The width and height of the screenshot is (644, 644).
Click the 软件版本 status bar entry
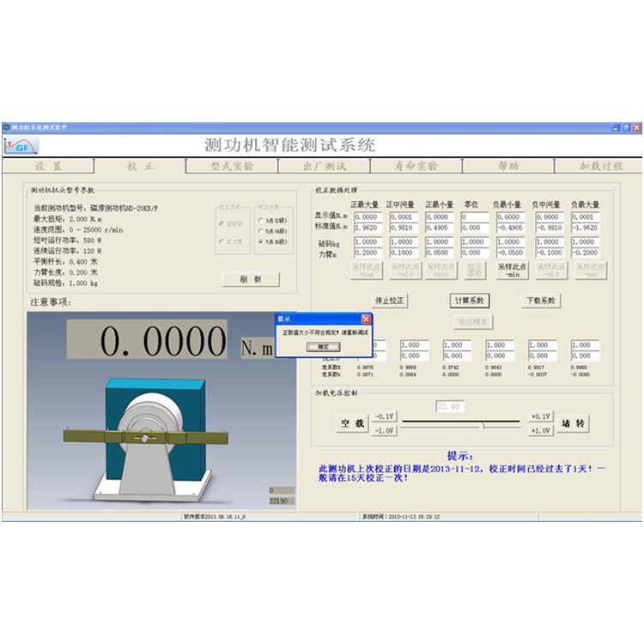click(x=215, y=517)
